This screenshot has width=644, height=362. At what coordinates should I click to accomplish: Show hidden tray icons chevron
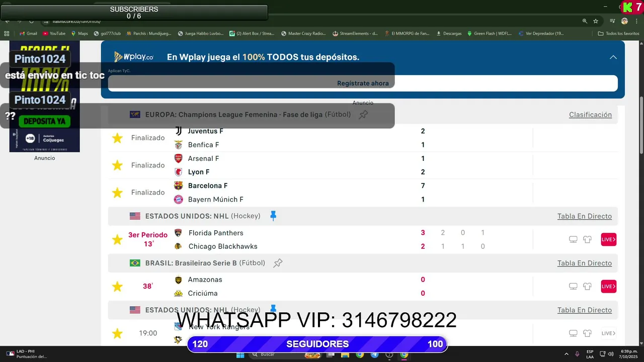click(x=567, y=354)
